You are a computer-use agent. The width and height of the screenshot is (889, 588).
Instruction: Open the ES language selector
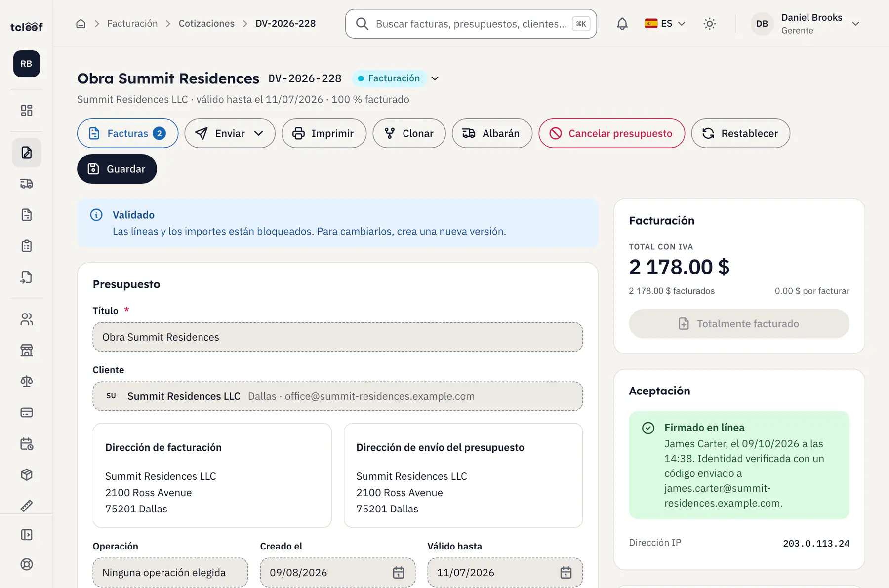point(665,24)
